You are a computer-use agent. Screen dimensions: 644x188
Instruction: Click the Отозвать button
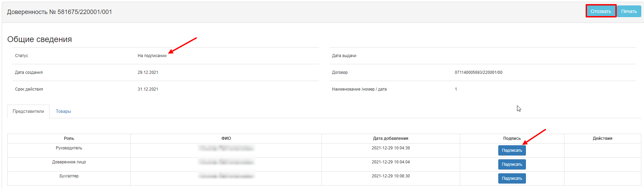[x=601, y=11]
